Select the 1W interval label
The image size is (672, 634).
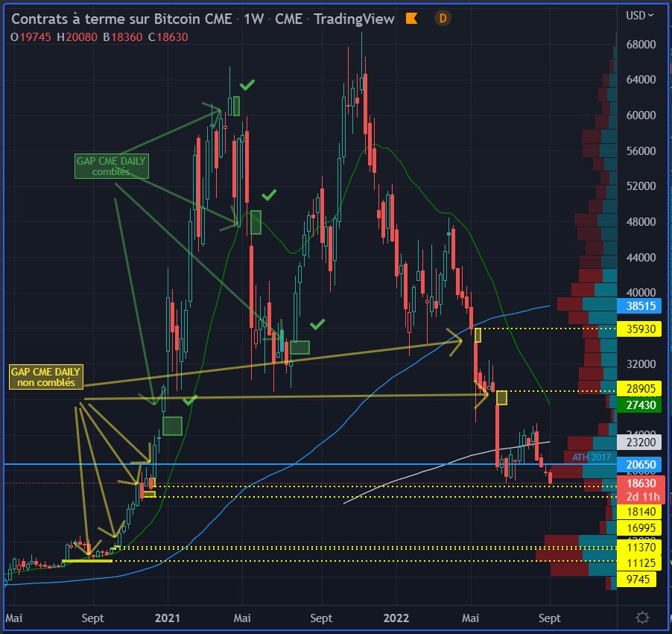click(253, 19)
